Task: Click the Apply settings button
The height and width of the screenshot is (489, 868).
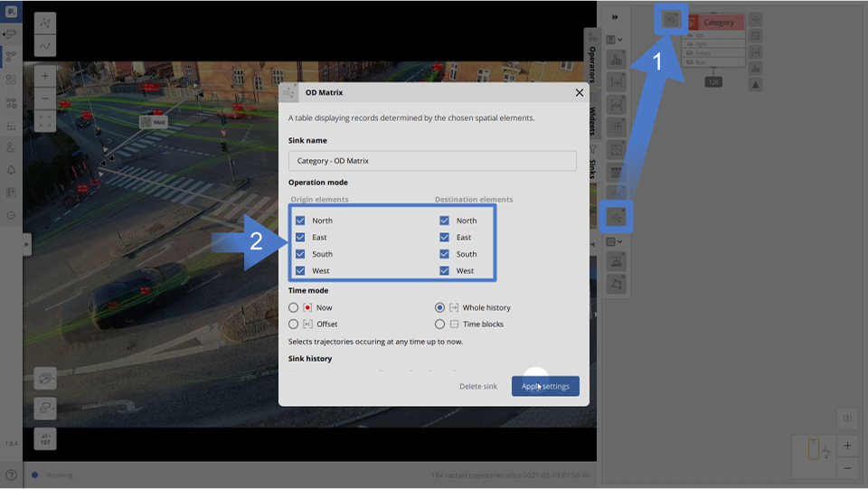Action: (x=545, y=386)
